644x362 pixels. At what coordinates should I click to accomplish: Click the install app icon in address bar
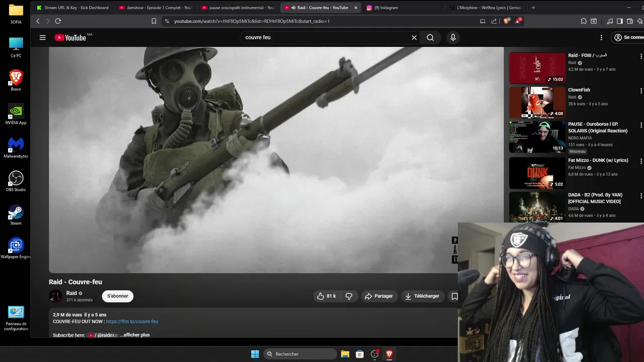482,21
